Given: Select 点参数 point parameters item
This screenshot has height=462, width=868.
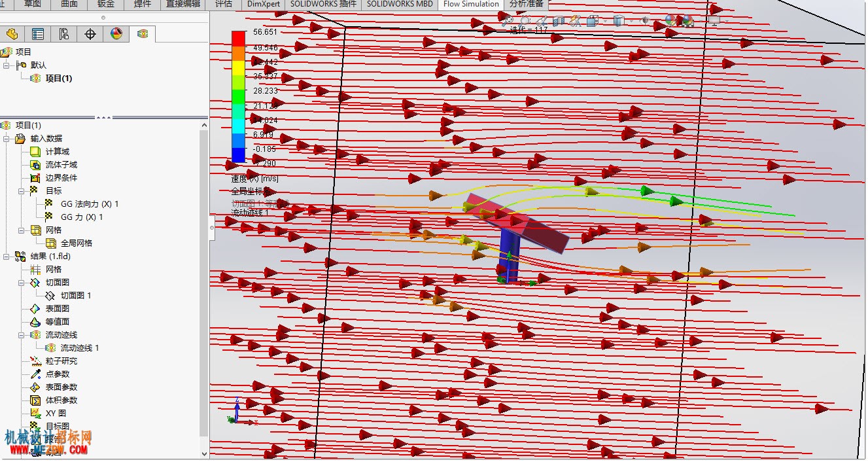Looking at the screenshot, I should pyautogui.click(x=57, y=374).
